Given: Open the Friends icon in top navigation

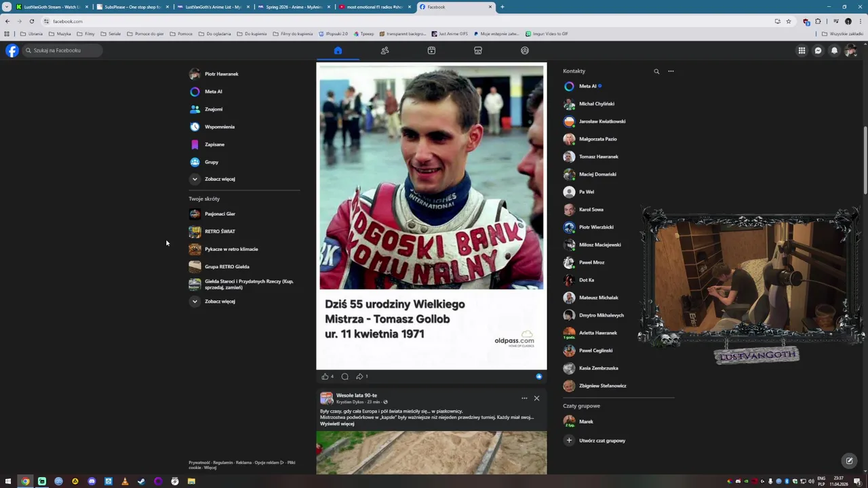Looking at the screenshot, I should click(x=384, y=50).
